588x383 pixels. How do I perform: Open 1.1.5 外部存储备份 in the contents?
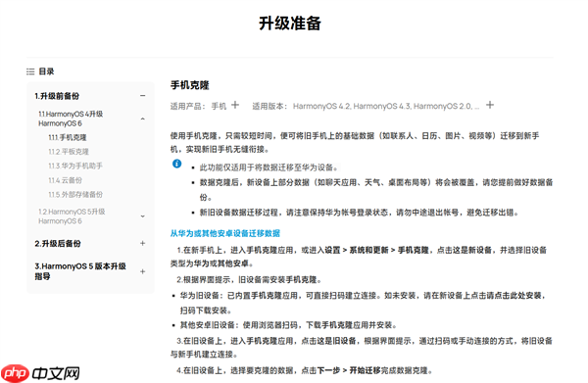(75, 195)
